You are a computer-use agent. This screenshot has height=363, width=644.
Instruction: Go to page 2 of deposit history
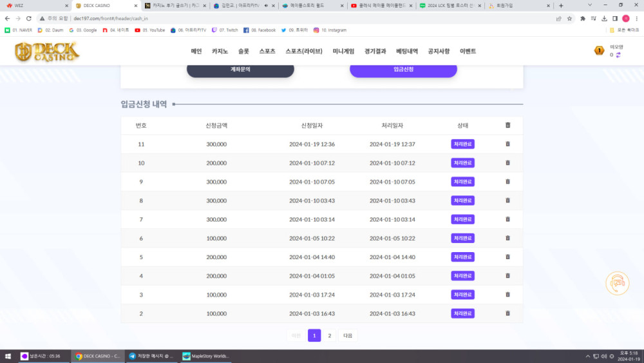(x=329, y=335)
